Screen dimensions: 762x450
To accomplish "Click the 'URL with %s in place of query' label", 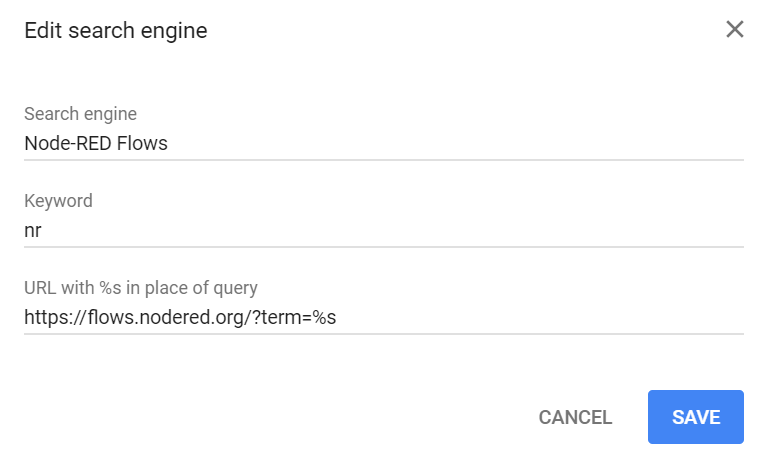I will tap(141, 288).
